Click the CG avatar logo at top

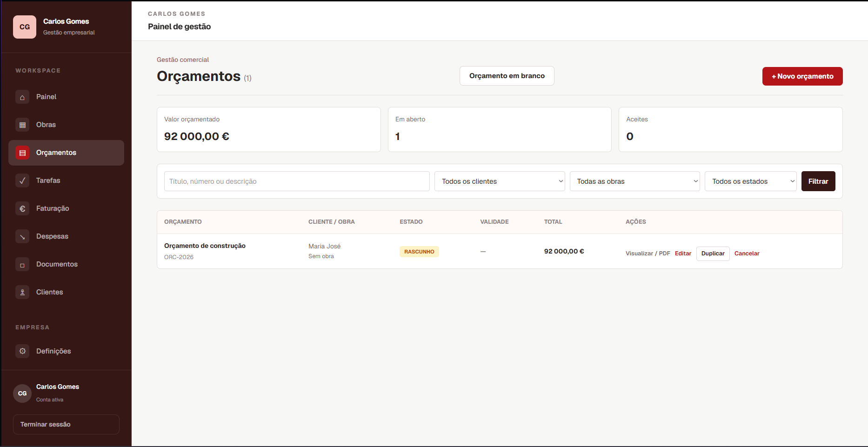pos(25,27)
